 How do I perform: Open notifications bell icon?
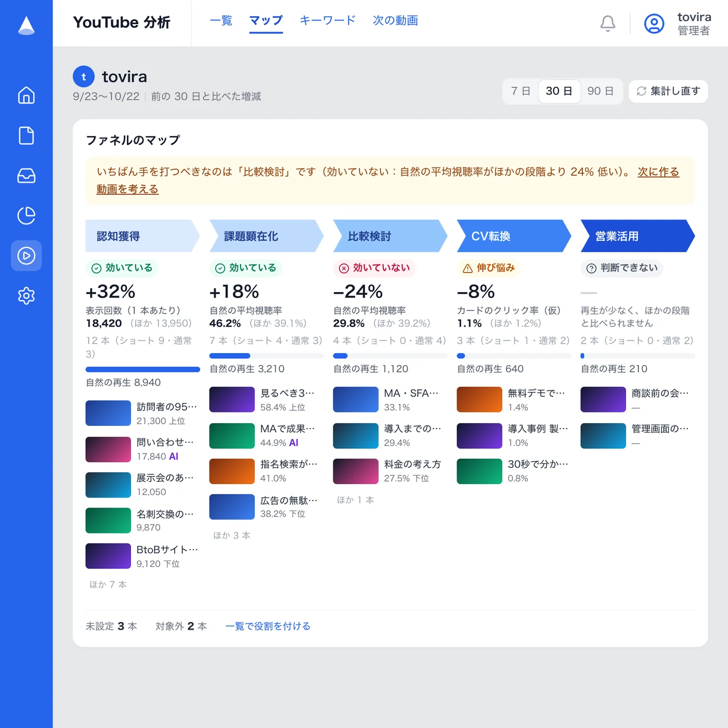(x=608, y=23)
